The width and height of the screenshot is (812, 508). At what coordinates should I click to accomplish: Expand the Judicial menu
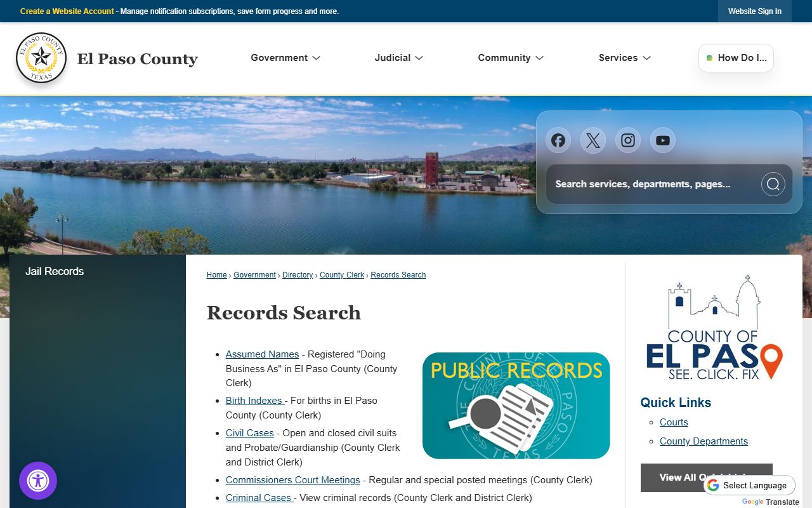click(399, 58)
